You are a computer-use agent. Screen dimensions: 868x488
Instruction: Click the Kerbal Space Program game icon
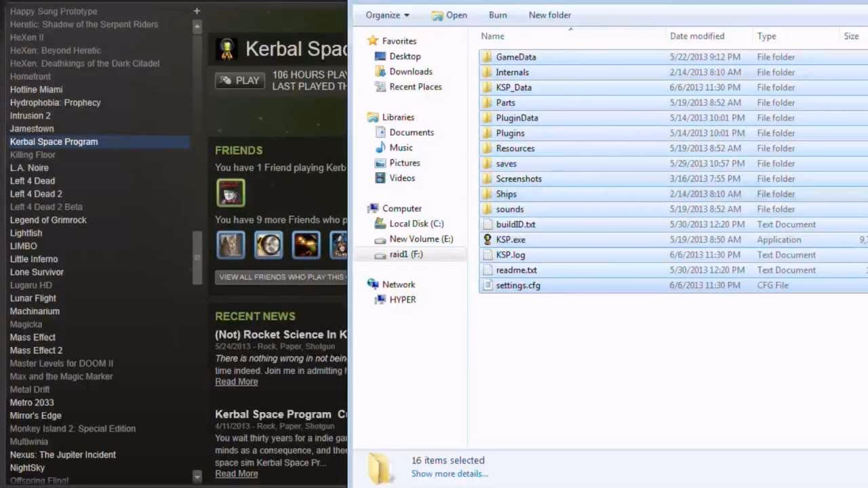click(x=226, y=48)
